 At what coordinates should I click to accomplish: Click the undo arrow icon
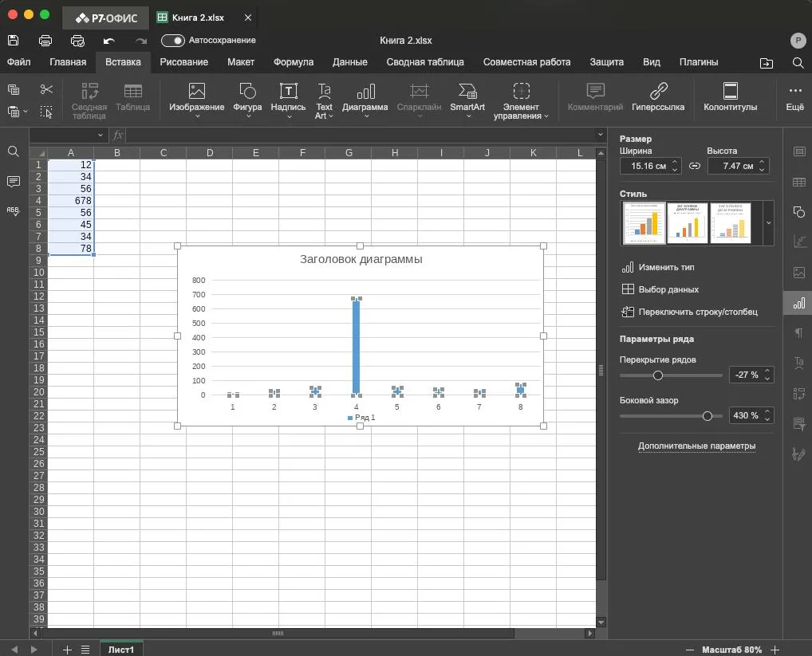coord(108,41)
